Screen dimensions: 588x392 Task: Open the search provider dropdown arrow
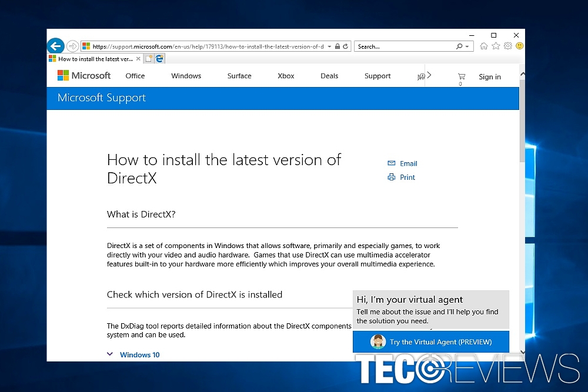point(467,46)
